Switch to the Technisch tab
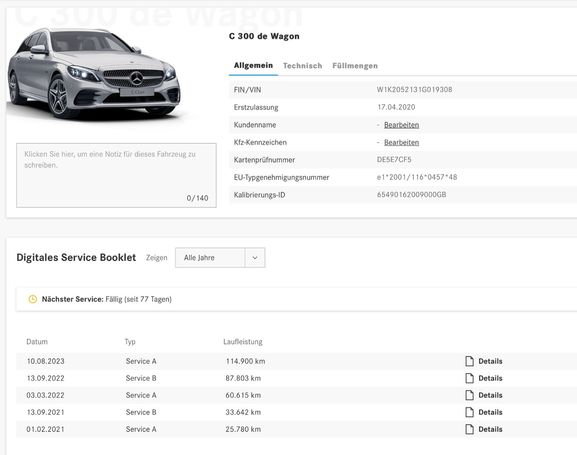This screenshot has height=455, width=577. point(302,66)
